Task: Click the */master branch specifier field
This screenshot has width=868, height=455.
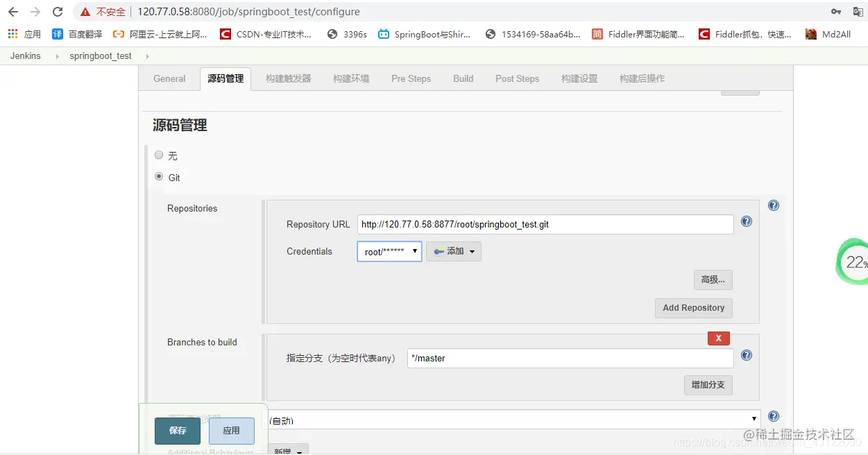Action: point(570,358)
